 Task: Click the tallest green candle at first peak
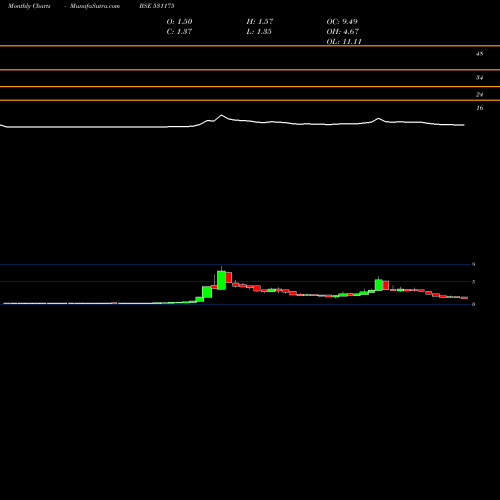221,280
